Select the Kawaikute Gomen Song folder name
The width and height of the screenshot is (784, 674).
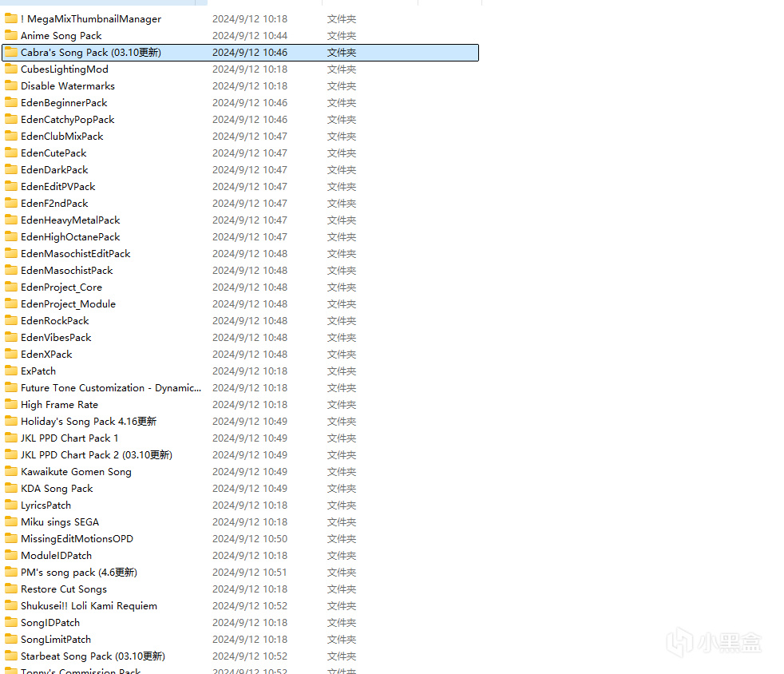76,471
